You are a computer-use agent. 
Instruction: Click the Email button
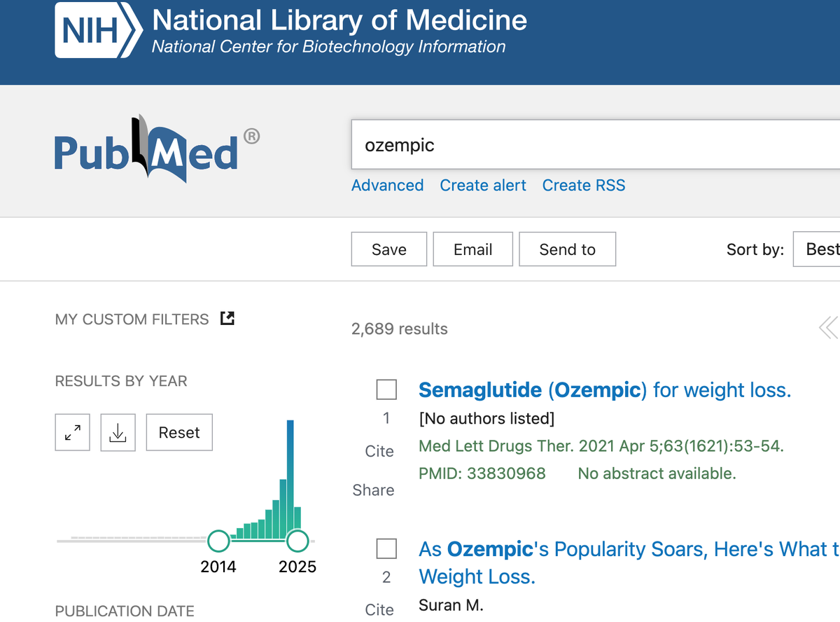coord(472,249)
